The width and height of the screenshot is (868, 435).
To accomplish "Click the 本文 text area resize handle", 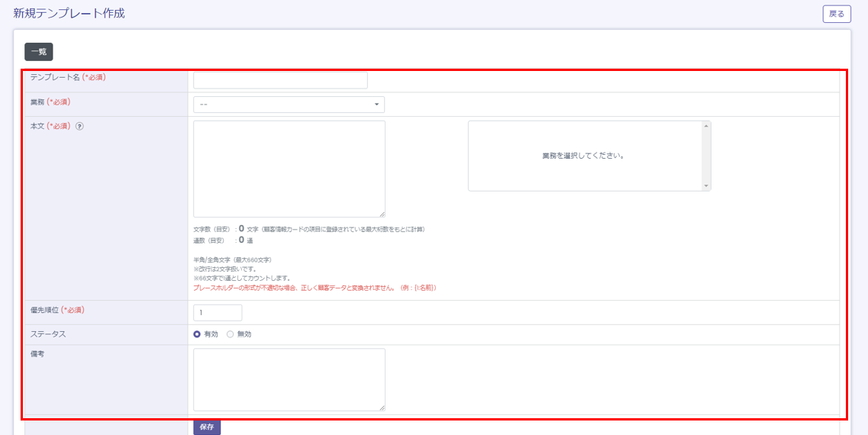I will (x=382, y=214).
